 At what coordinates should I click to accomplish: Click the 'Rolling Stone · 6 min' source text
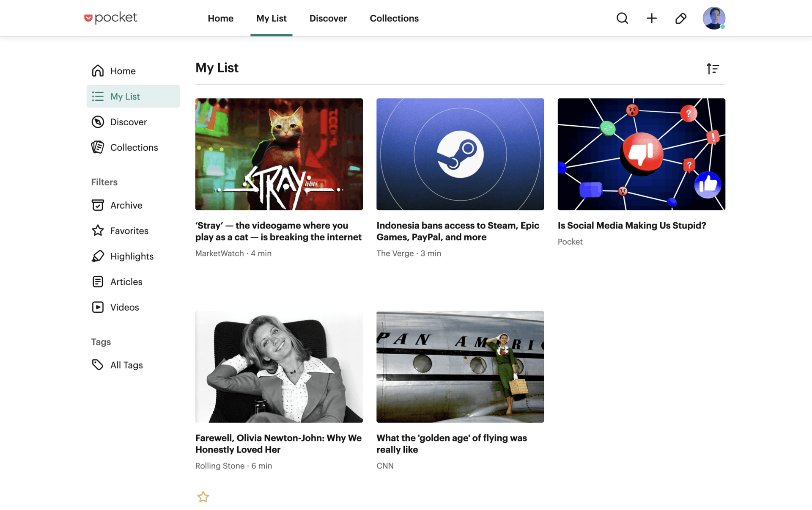[233, 466]
